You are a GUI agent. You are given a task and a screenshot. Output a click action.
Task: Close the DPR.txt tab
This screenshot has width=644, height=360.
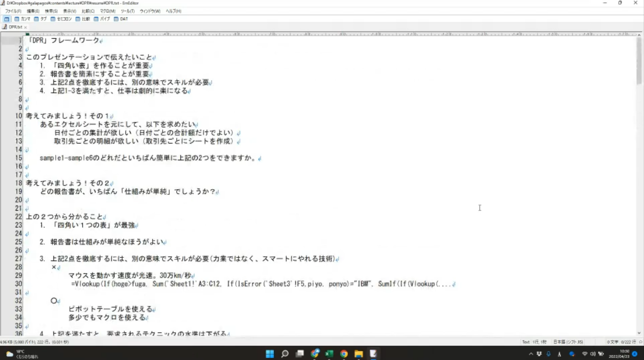click(25, 27)
